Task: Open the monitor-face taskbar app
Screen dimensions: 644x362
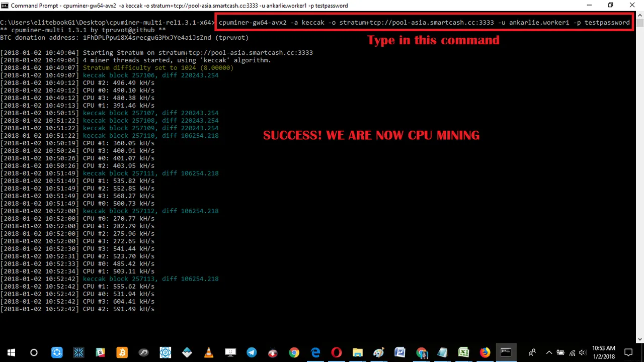Action: 230,352
